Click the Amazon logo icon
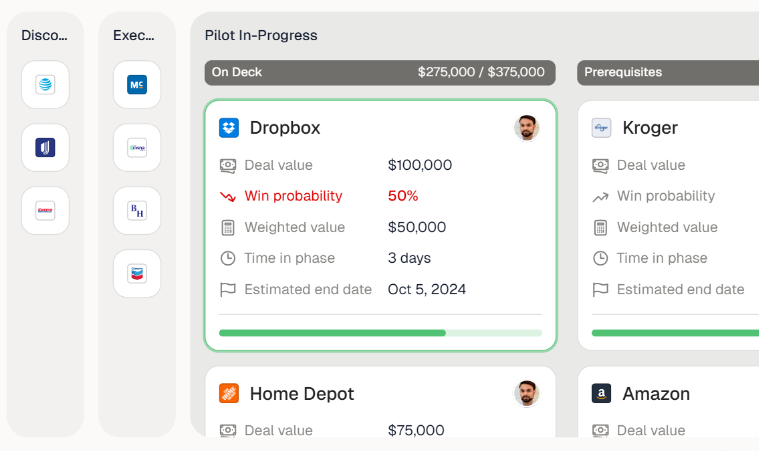This screenshot has width=759, height=451. click(601, 394)
